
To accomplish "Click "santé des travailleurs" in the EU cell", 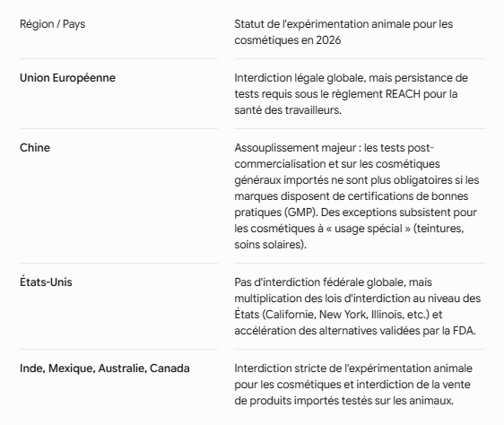I will (x=287, y=110).
